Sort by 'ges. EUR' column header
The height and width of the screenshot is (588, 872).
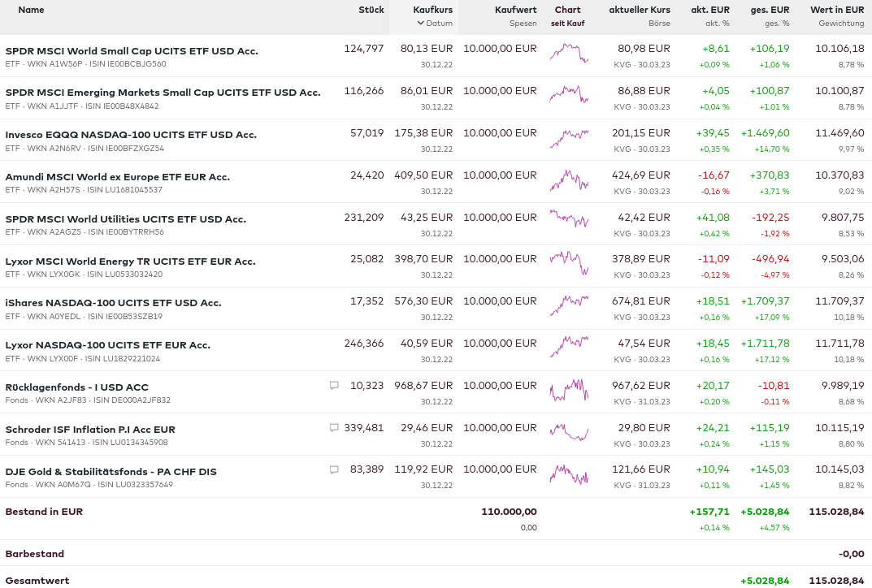(x=769, y=10)
